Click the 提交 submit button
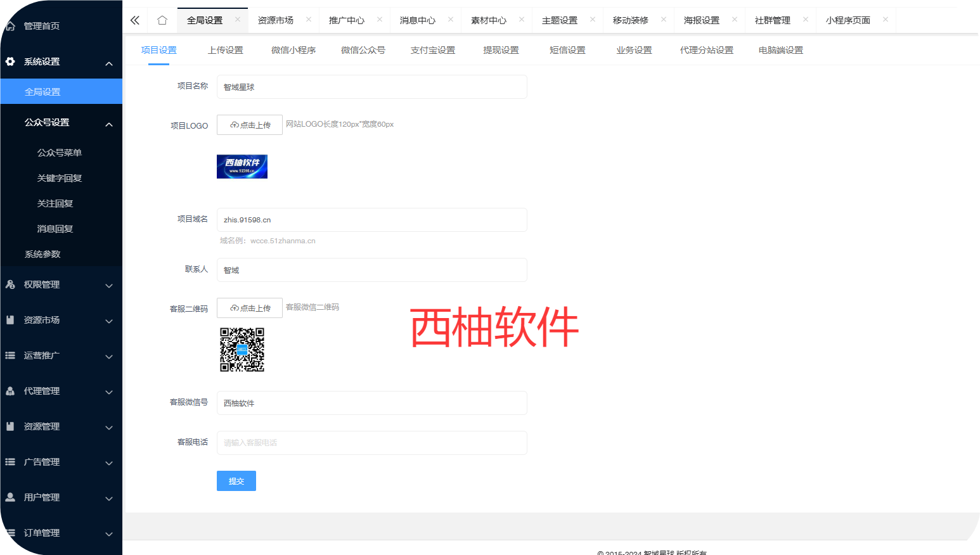The image size is (980, 555). click(x=236, y=481)
